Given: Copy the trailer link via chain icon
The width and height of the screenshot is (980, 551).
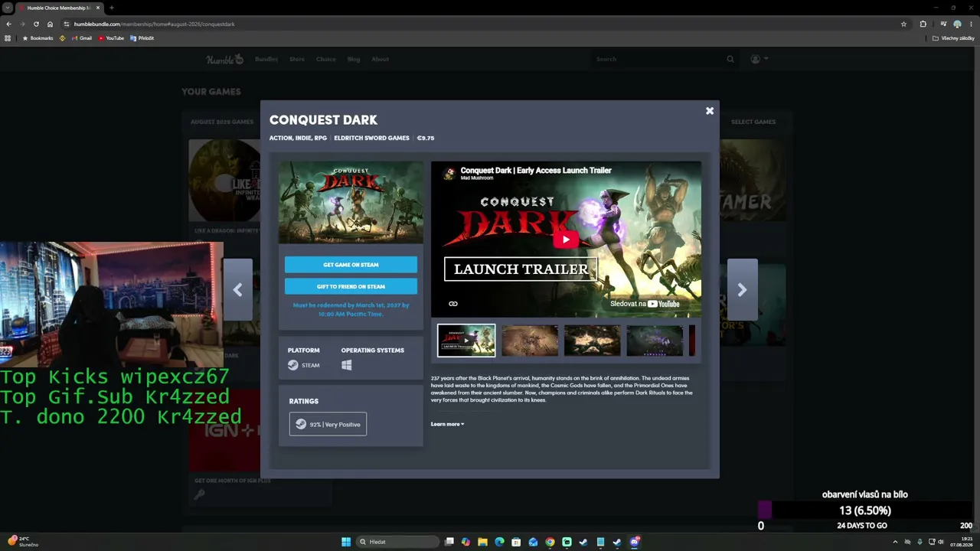Looking at the screenshot, I should coord(453,304).
